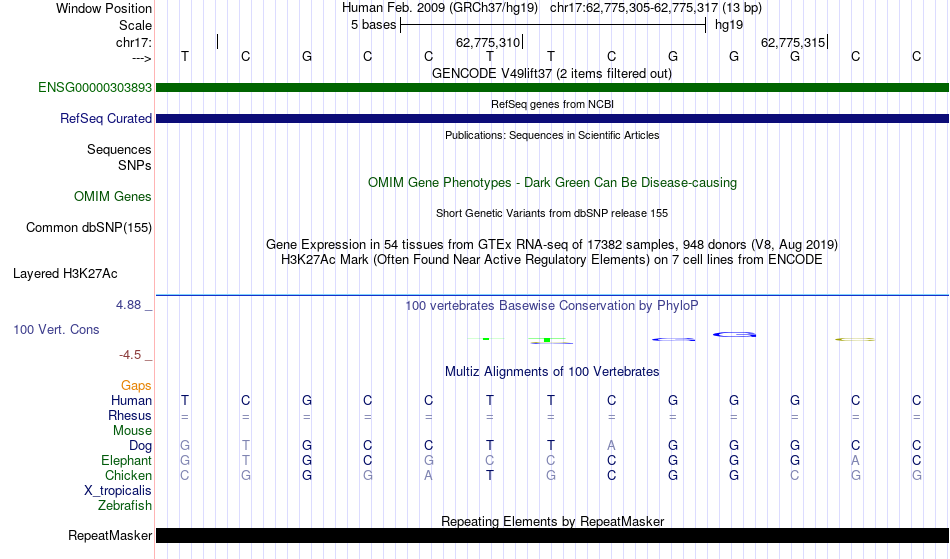
Task: Click the Zebrafish species row label
Action: click(x=125, y=505)
